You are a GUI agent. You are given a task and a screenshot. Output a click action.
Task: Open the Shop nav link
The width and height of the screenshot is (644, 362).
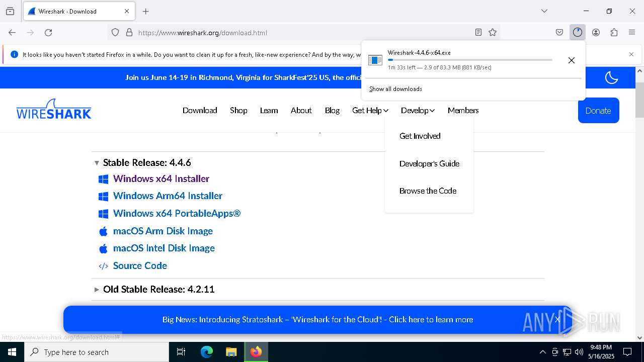[238, 110]
